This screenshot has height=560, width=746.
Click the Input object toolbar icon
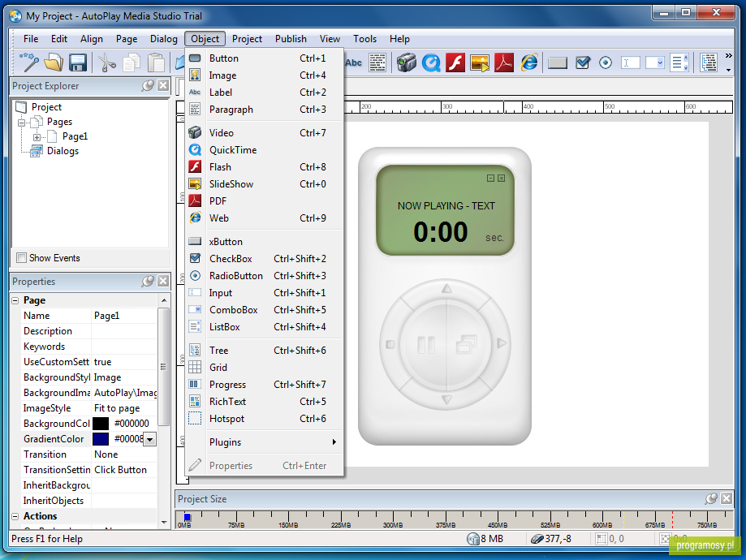630,62
